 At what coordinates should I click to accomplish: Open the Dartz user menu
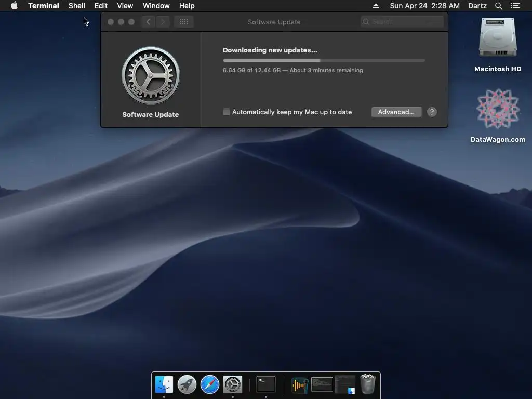point(477,6)
